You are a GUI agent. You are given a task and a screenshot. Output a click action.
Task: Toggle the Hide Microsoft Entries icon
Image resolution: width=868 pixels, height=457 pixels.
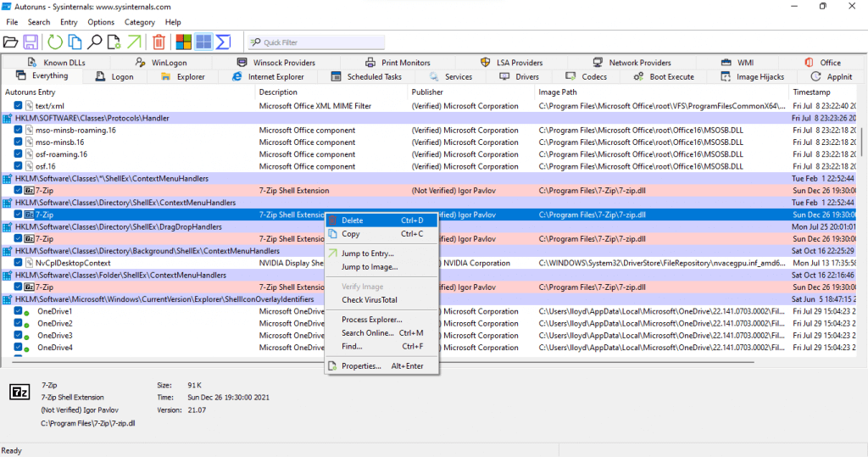[184, 42]
